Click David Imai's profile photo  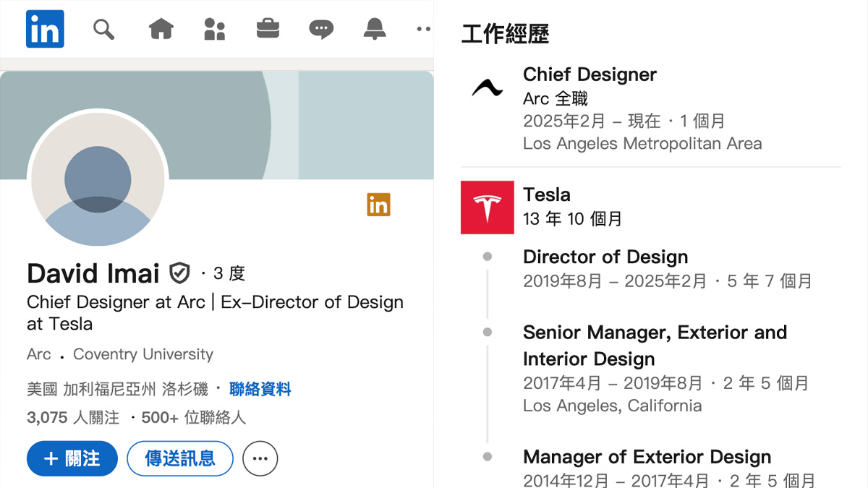point(98,180)
